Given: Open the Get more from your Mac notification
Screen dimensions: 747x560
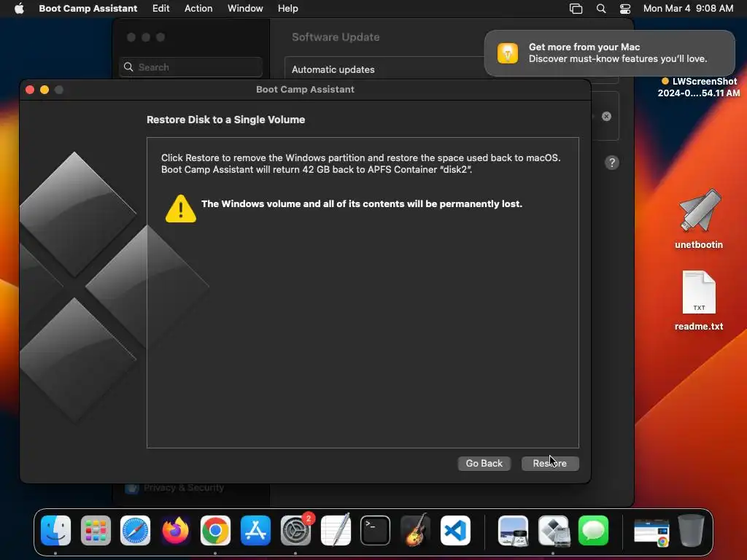Looking at the screenshot, I should click(609, 52).
